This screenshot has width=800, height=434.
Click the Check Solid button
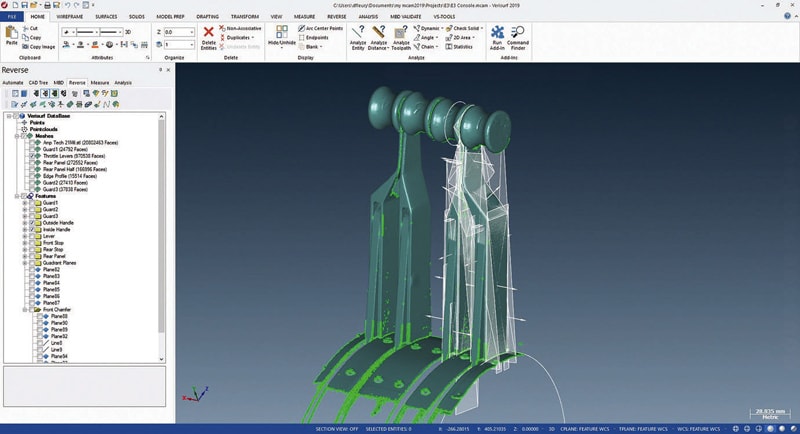coord(462,29)
